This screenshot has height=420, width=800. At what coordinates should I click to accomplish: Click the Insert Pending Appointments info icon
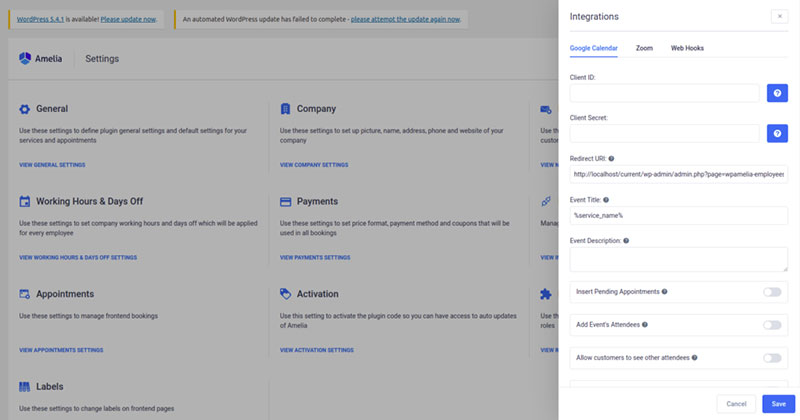pyautogui.click(x=664, y=292)
